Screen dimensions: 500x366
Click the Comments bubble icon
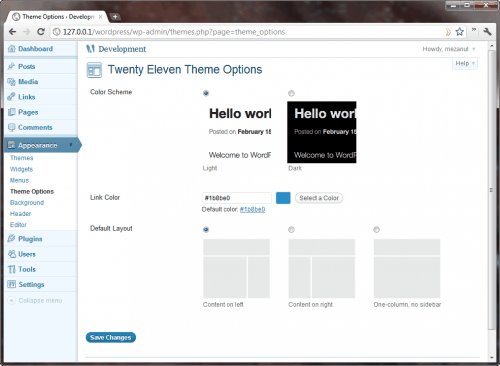(x=12, y=127)
